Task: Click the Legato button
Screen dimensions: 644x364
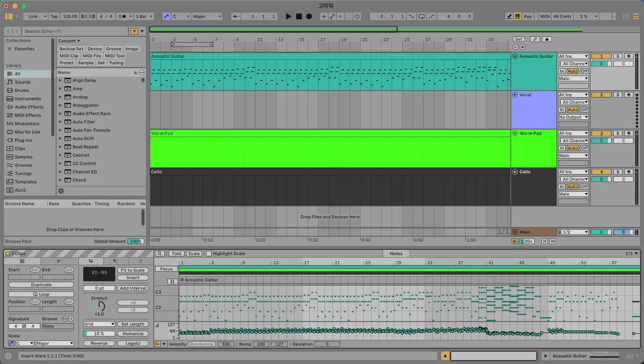Action: [133, 343]
